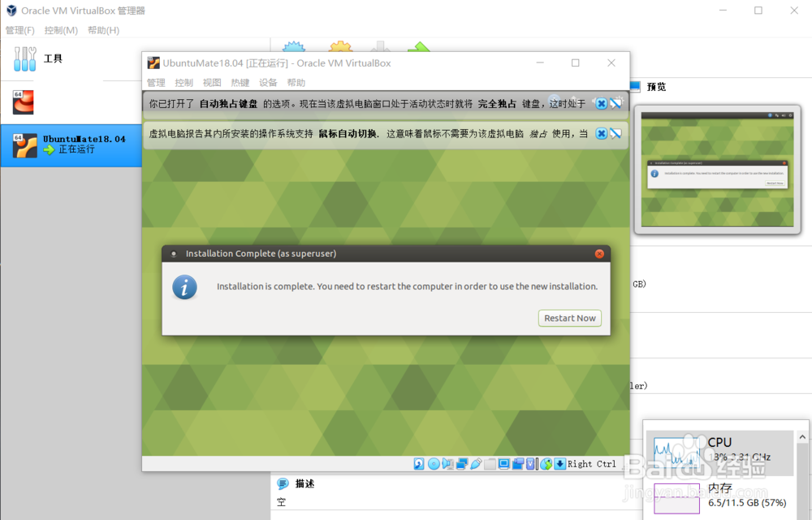Click the keyboard capture arrow icon by Right Ctrl
This screenshot has height=520, width=812.
(x=559, y=464)
